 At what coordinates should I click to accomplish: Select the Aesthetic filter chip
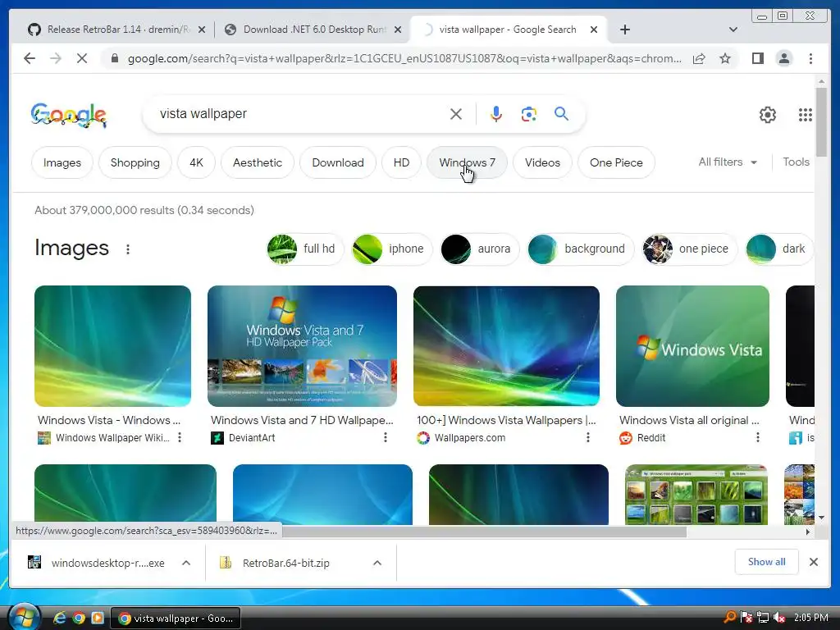coord(257,162)
